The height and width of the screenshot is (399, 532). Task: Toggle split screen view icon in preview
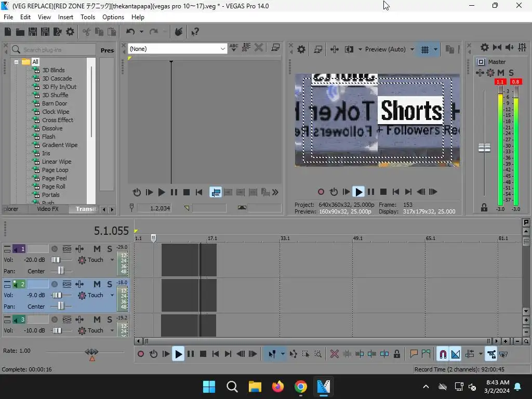tap(349, 49)
